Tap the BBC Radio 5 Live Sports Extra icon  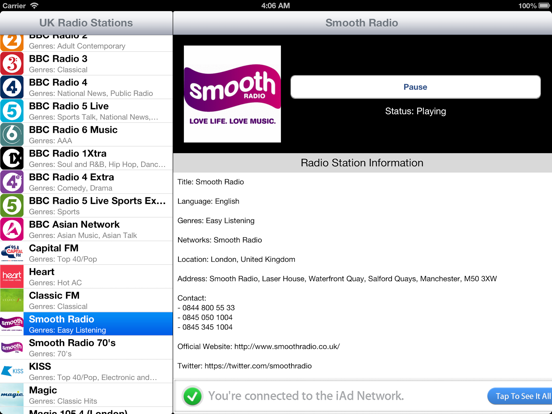click(x=12, y=206)
